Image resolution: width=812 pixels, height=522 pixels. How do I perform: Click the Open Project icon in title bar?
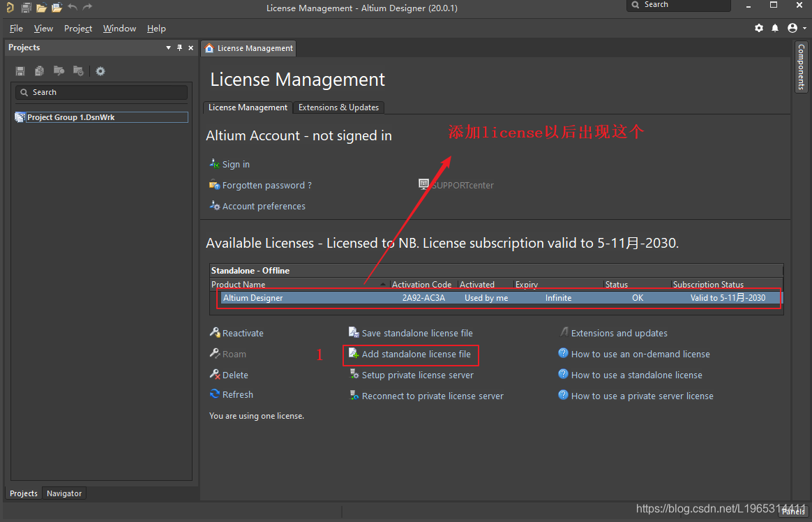pos(57,7)
